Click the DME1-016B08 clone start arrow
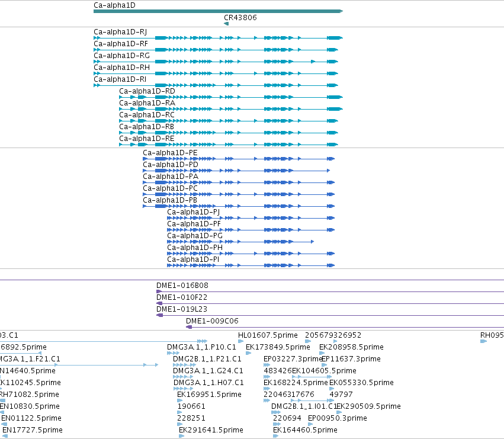504x439 pixels. pos(159,291)
